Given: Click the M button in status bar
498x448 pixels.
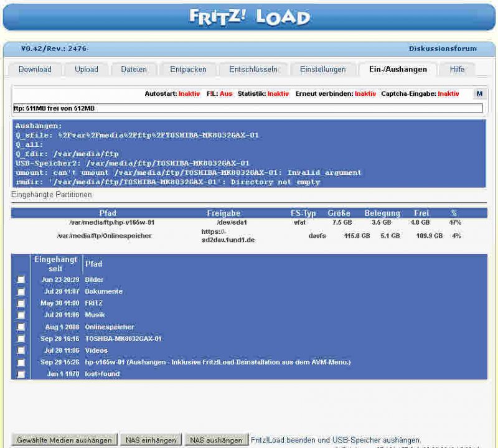Looking at the screenshot, I should click(x=479, y=94).
